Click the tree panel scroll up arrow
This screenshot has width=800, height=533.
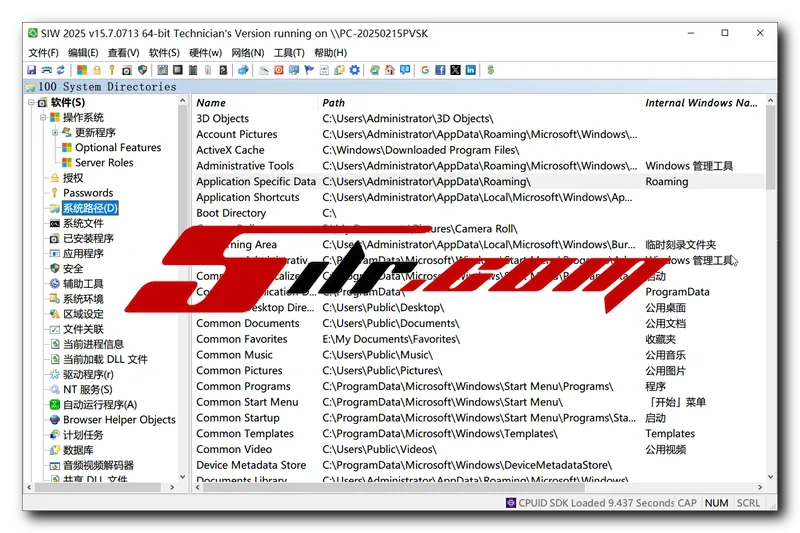click(183, 101)
